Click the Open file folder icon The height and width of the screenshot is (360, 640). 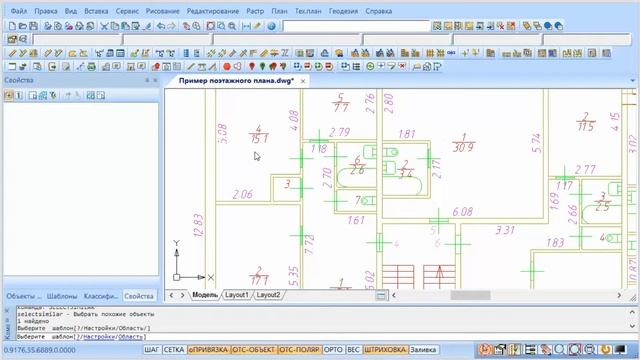pyautogui.click(x=23, y=26)
